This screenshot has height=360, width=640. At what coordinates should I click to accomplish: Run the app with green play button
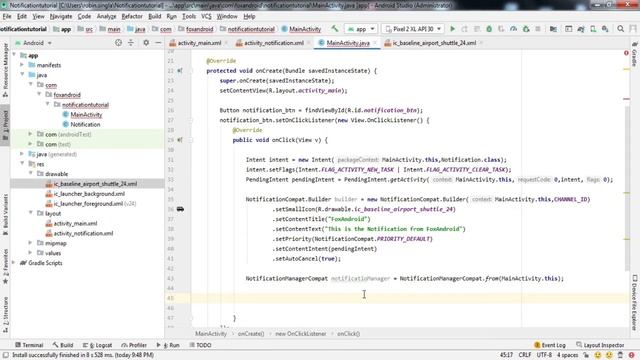pyautogui.click(x=452, y=29)
